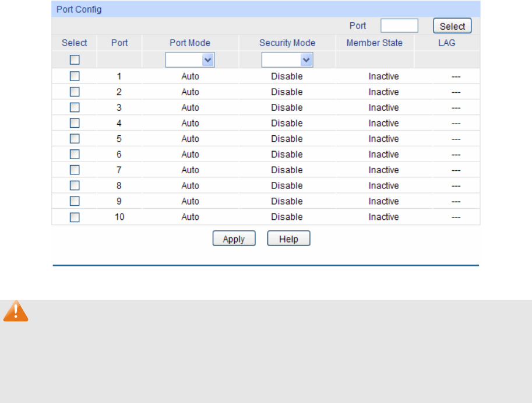The image size is (532, 403).
Task: Check the port 6 selection box
Action: (x=75, y=155)
